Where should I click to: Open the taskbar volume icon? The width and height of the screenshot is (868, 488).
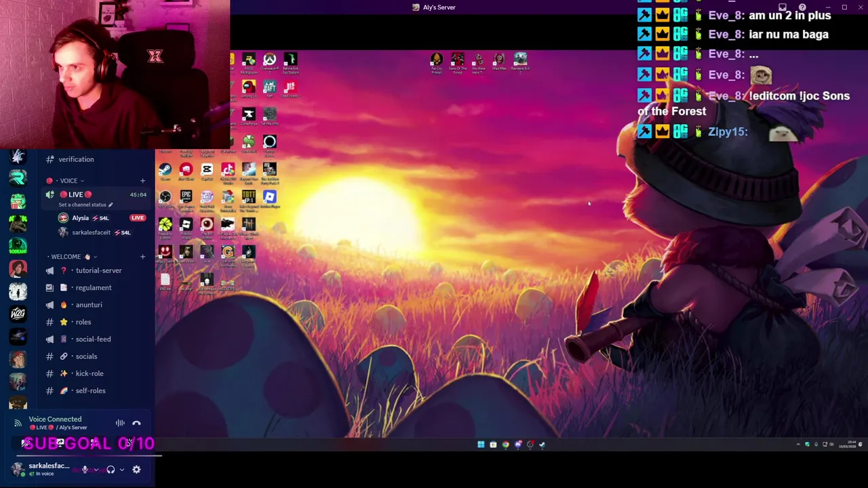pyautogui.click(x=831, y=445)
